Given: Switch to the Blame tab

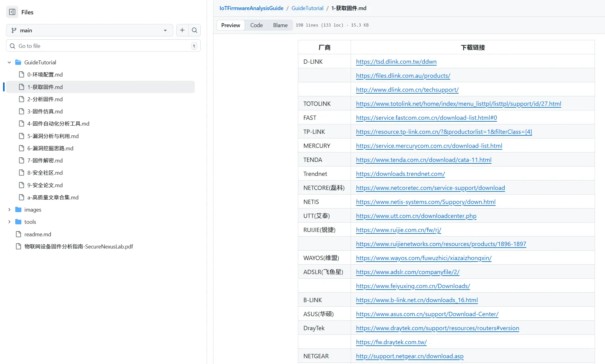Looking at the screenshot, I should 280,25.
